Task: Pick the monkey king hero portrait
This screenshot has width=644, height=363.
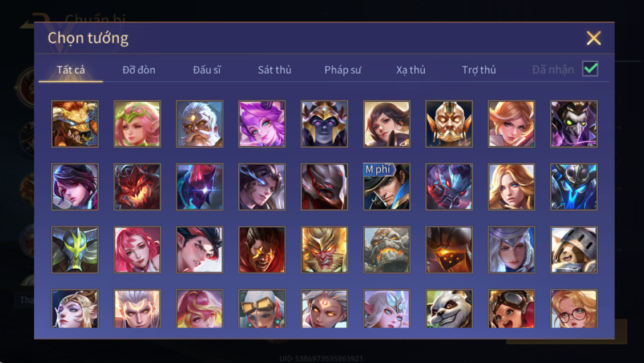Action: (x=324, y=250)
